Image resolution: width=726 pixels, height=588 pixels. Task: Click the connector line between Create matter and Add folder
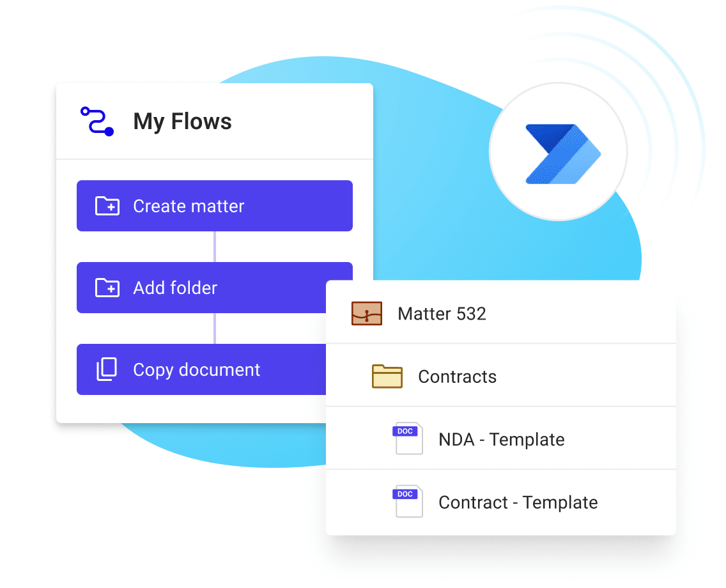(215, 246)
